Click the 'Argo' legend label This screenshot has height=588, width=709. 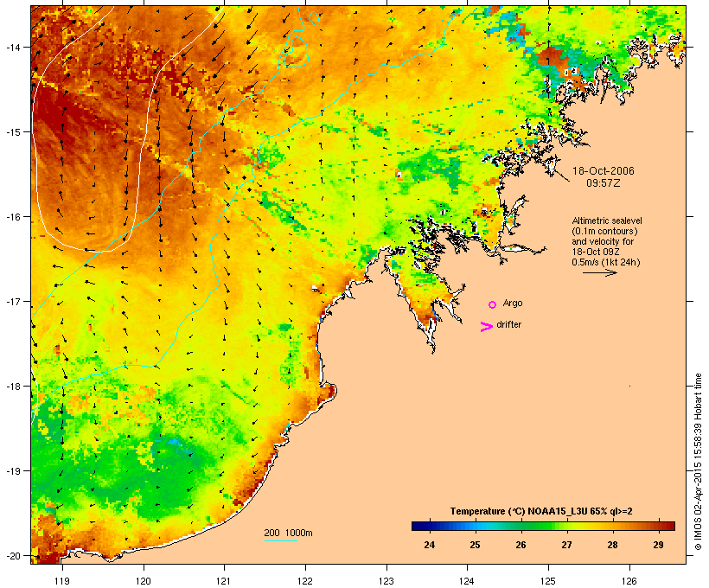[x=513, y=303]
